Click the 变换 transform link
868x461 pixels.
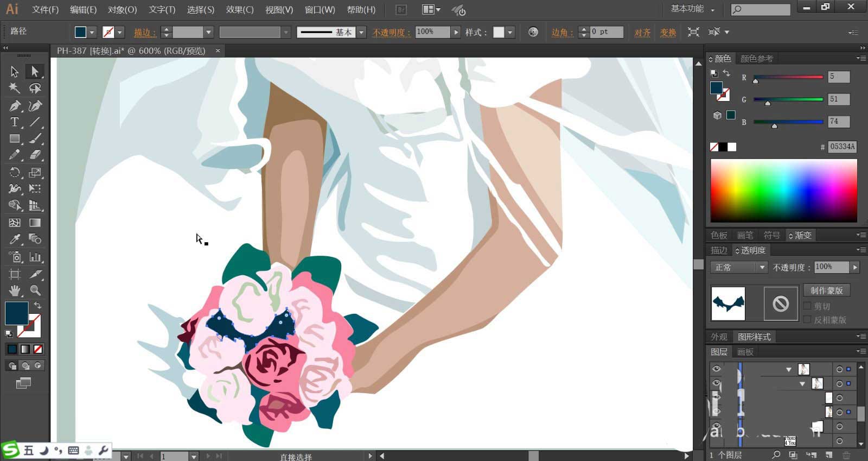coord(668,33)
